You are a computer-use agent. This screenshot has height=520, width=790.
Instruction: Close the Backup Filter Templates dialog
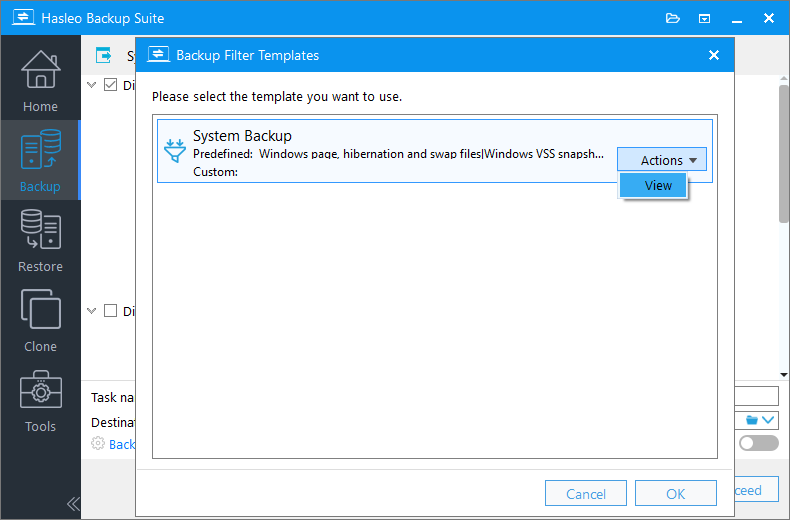713,55
